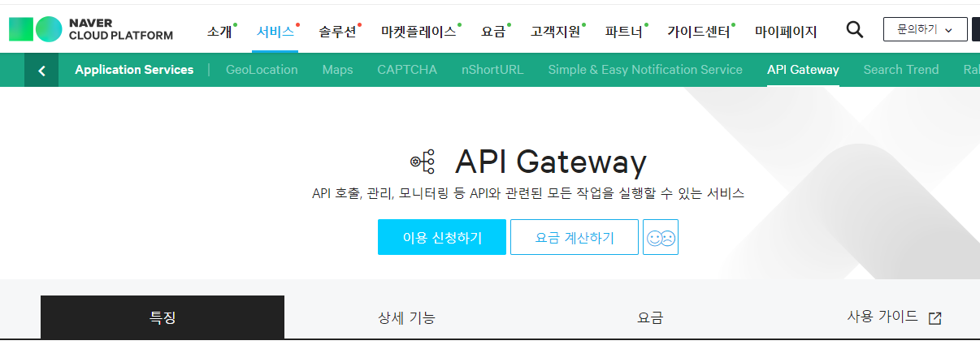Select Application Services category label
Screen dimensions: 980x358
(x=134, y=70)
